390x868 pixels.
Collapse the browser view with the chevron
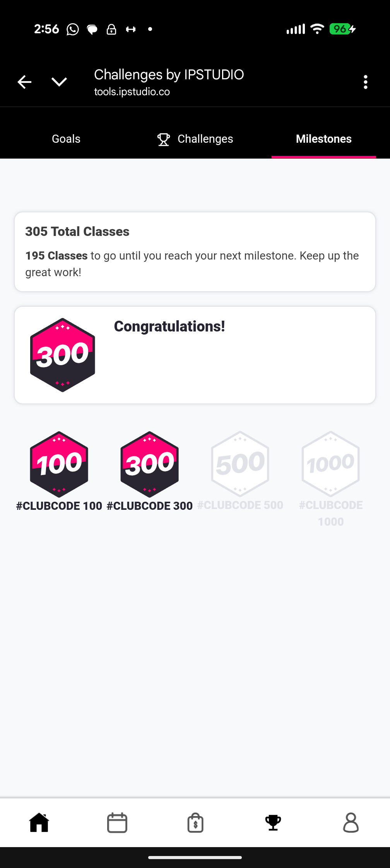59,82
